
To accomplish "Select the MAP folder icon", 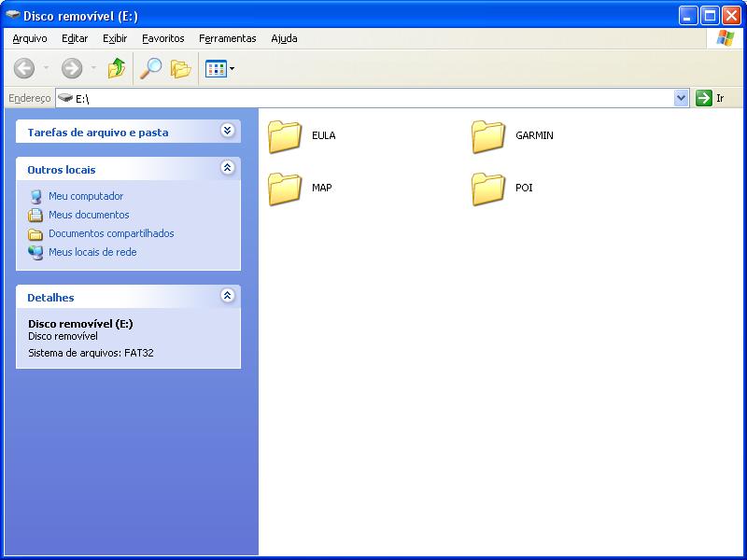I will point(285,189).
